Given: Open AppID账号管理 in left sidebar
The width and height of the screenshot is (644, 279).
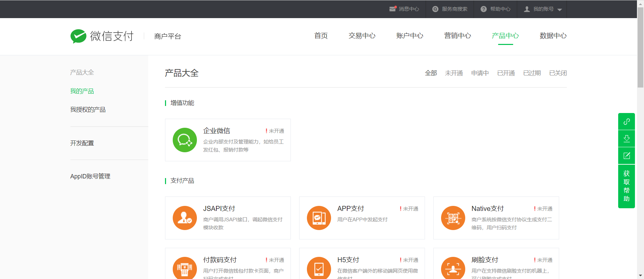Looking at the screenshot, I should [90, 176].
